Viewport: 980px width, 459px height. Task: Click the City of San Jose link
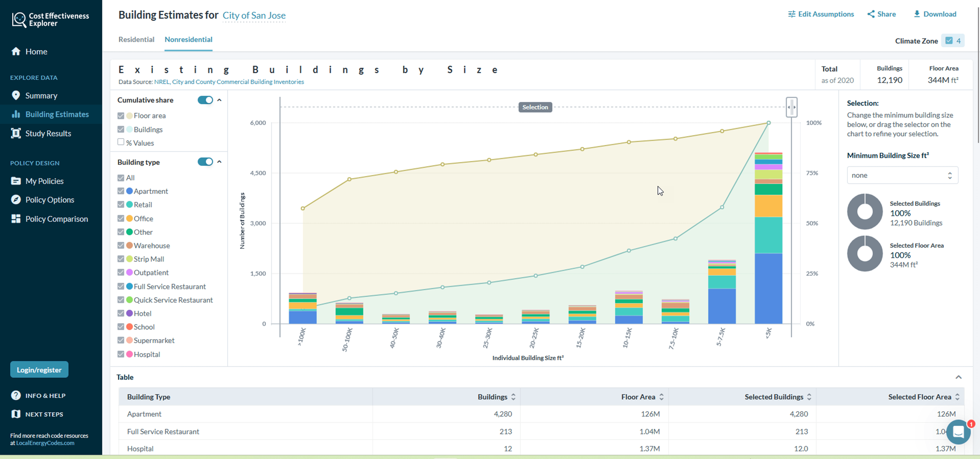click(254, 15)
